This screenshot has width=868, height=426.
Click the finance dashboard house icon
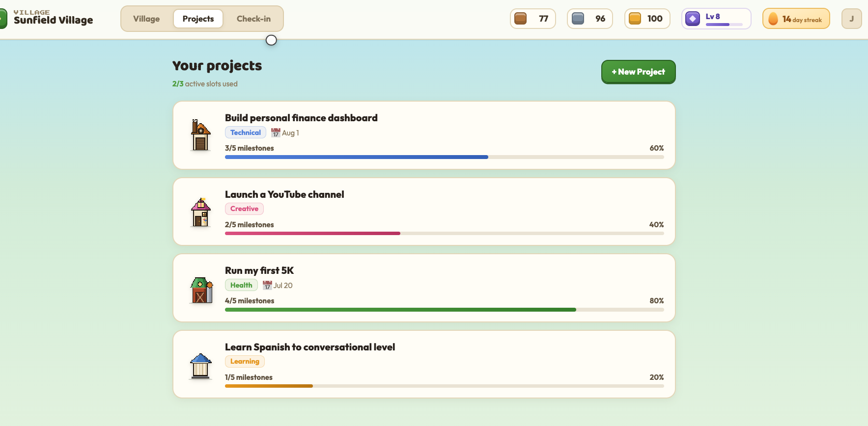[x=200, y=135]
